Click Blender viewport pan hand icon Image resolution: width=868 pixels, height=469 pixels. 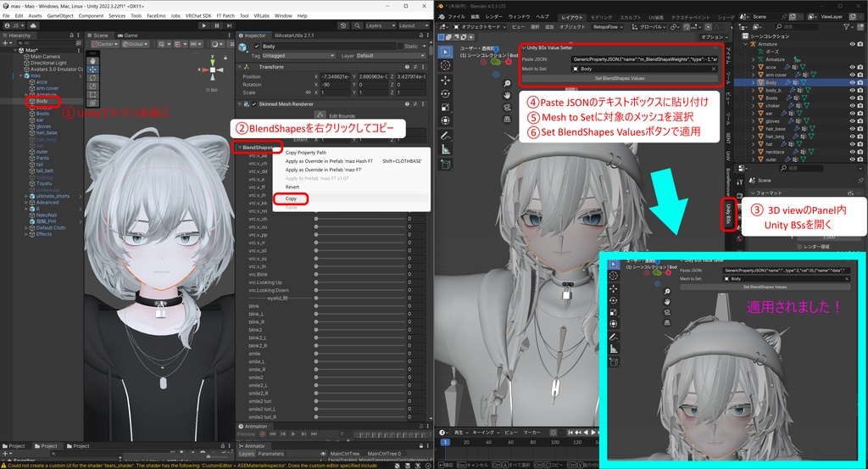[507, 95]
